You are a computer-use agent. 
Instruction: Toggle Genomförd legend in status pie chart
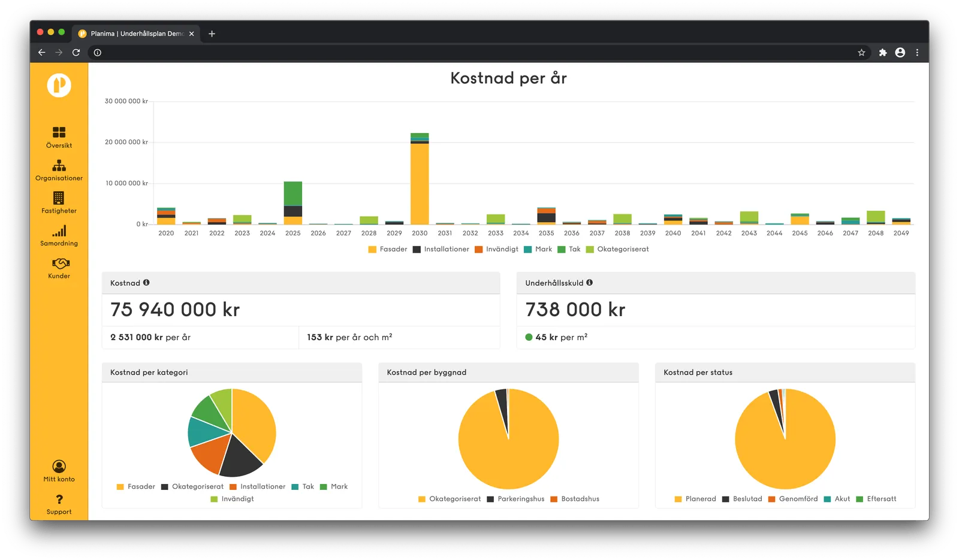(793, 499)
